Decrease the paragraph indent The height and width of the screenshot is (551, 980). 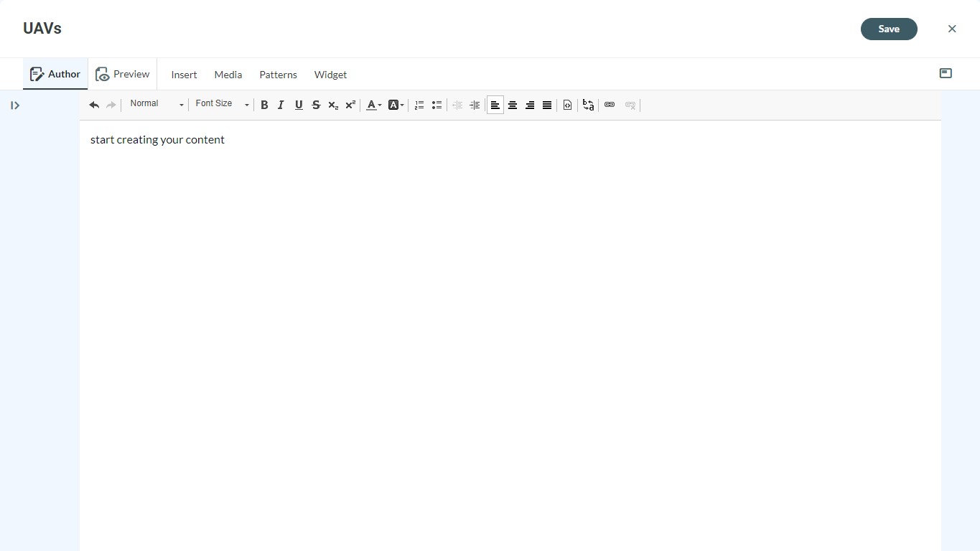pos(457,105)
